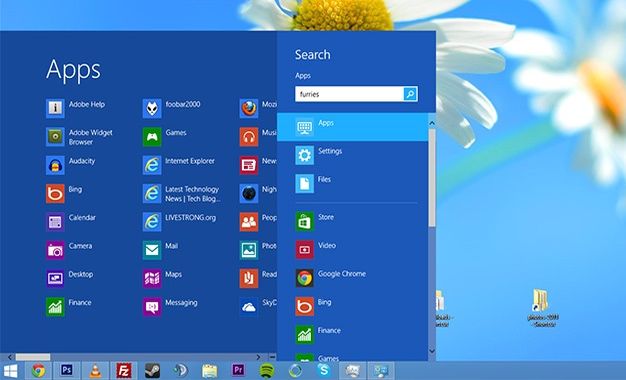Open VLC media player from taskbar

pos(95,371)
